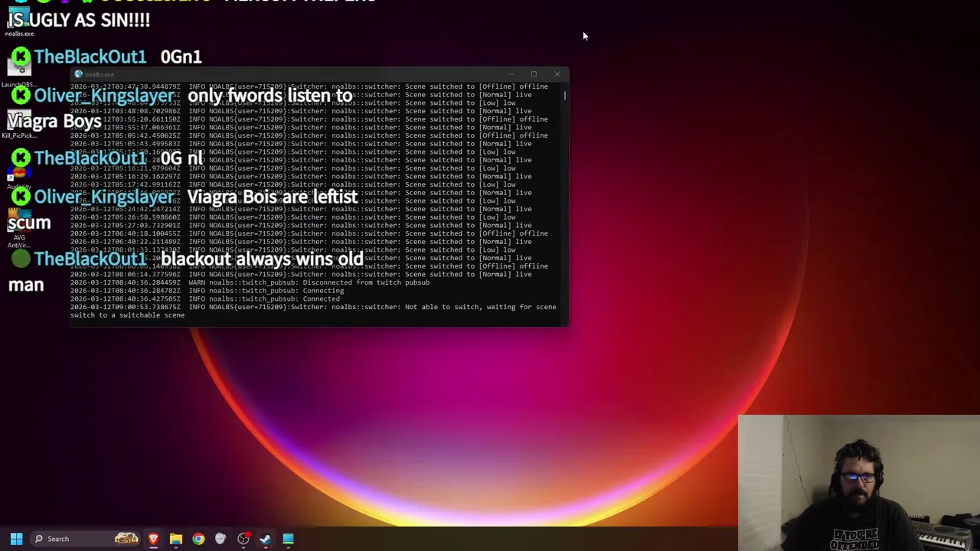Click the 2026-03-12T06:40:22 log entry
Viewport: 980px width, 551px height.
tap(301, 242)
